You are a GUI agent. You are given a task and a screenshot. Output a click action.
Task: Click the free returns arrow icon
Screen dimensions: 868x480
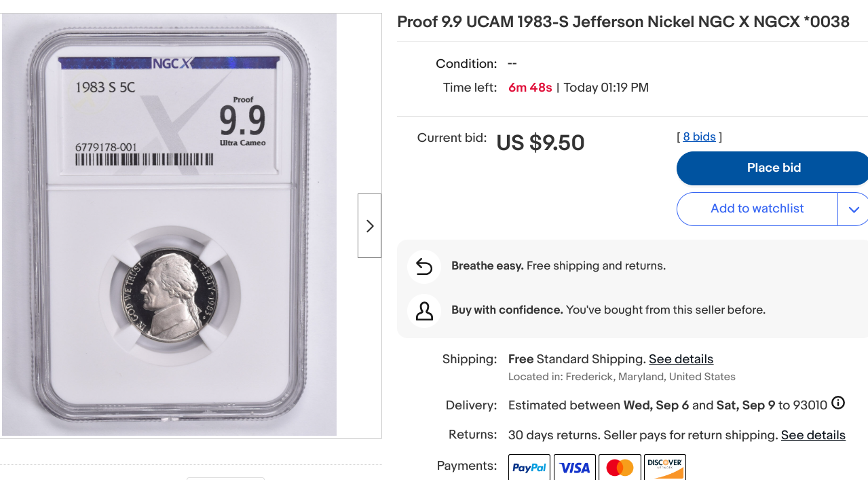point(424,267)
